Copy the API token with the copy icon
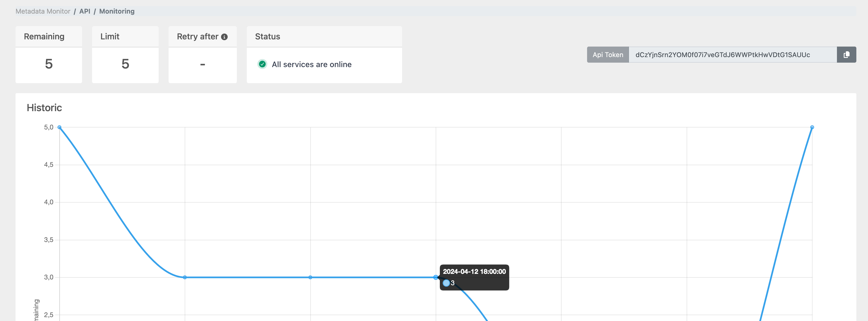 847,55
